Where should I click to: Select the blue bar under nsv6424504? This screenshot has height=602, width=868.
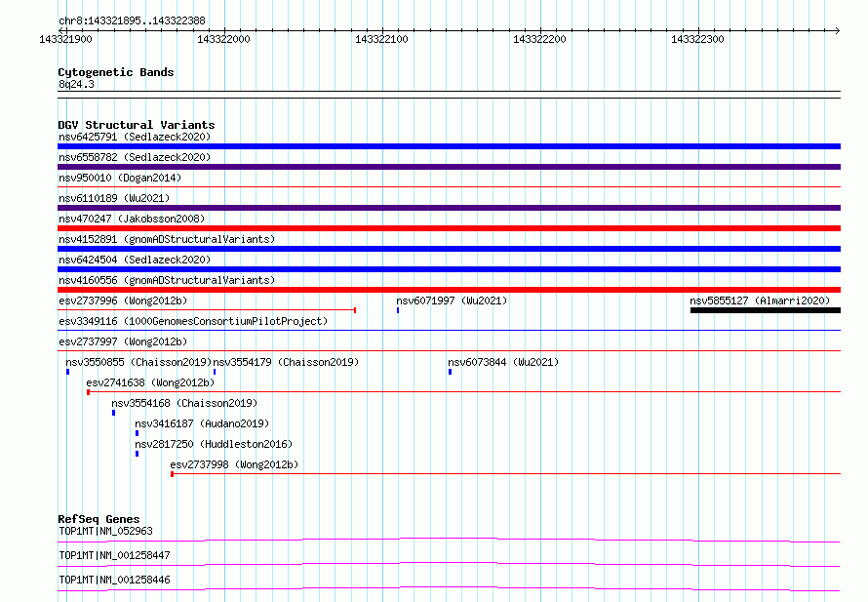pyautogui.click(x=449, y=269)
